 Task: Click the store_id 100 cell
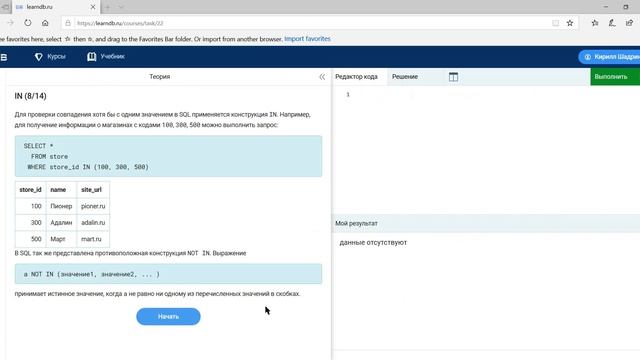[x=31, y=206]
